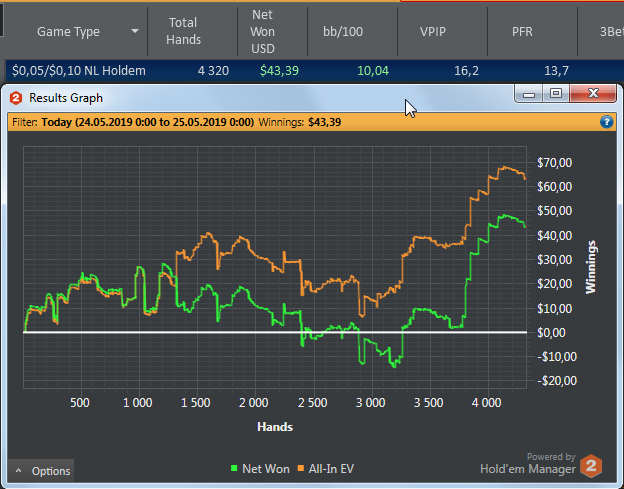Image resolution: width=624 pixels, height=489 pixels.
Task: Open the blue help icon in filter bar
Action: click(606, 122)
